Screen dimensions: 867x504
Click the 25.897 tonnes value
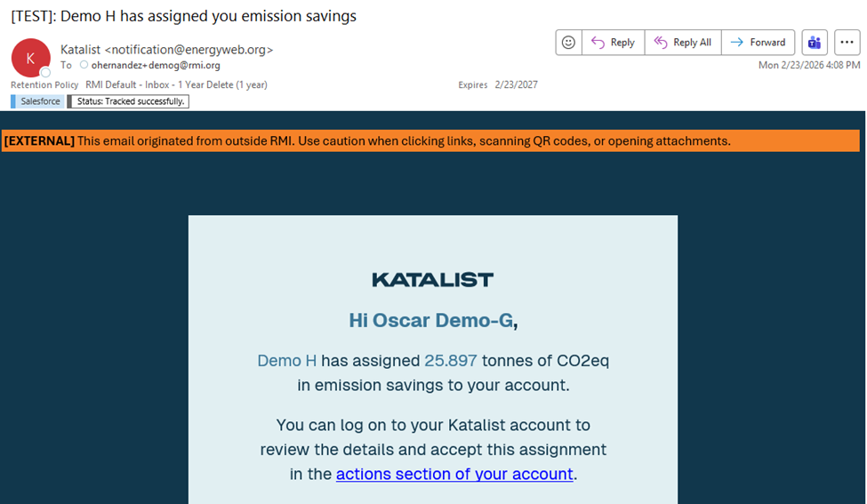pyautogui.click(x=451, y=361)
